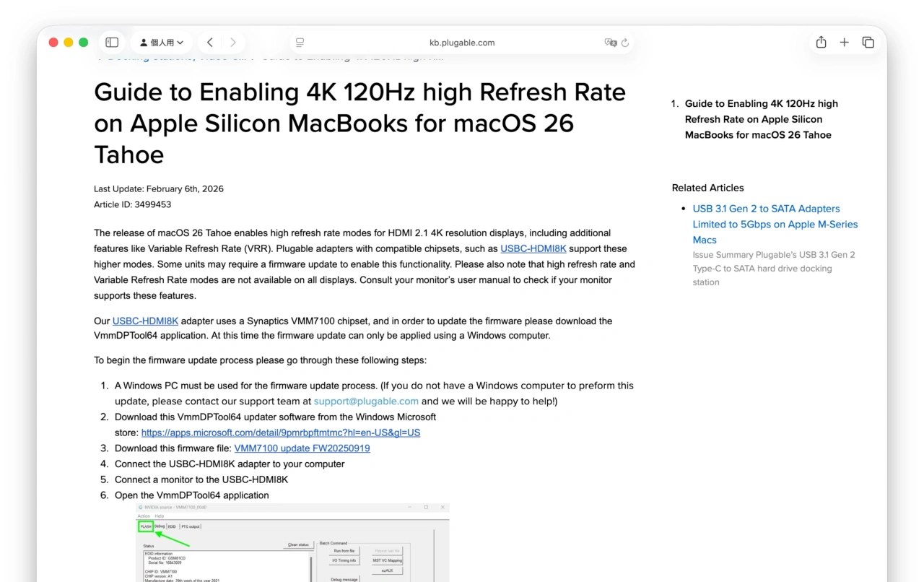Click the FLASH tab in the embedded screenshot

click(146, 526)
